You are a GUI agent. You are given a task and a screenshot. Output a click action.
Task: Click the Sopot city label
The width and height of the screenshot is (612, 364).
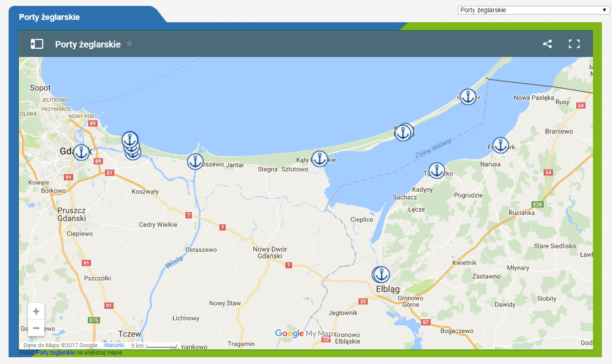pos(40,88)
